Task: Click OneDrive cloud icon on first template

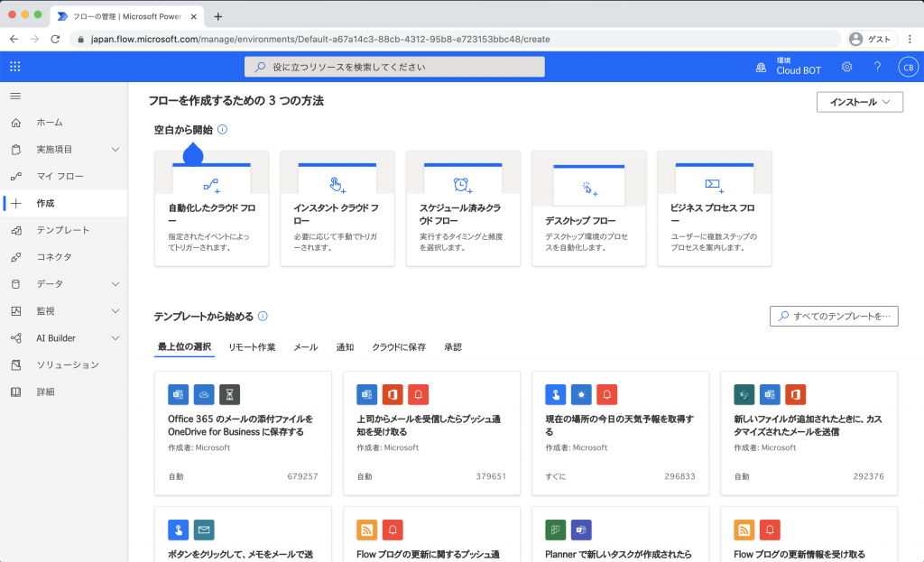Action: pyautogui.click(x=204, y=395)
